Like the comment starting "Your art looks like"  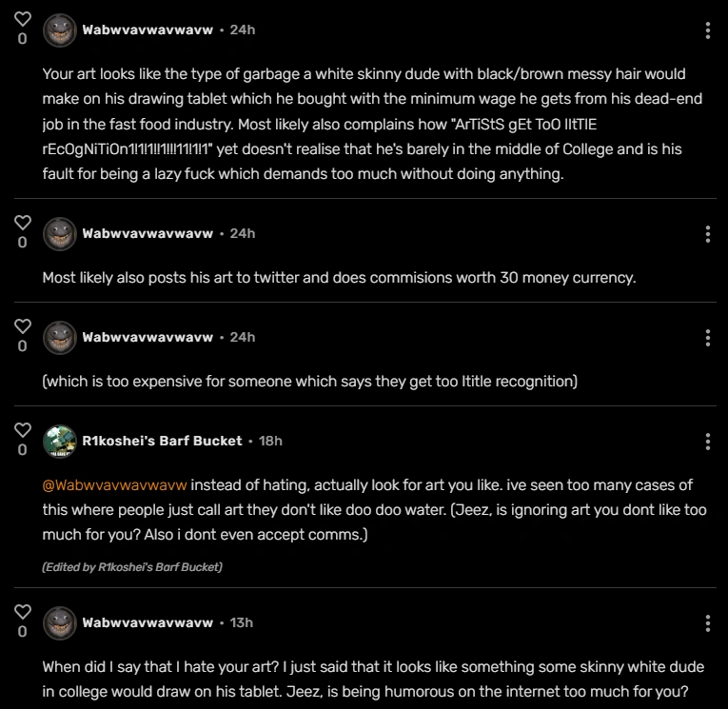[23, 19]
